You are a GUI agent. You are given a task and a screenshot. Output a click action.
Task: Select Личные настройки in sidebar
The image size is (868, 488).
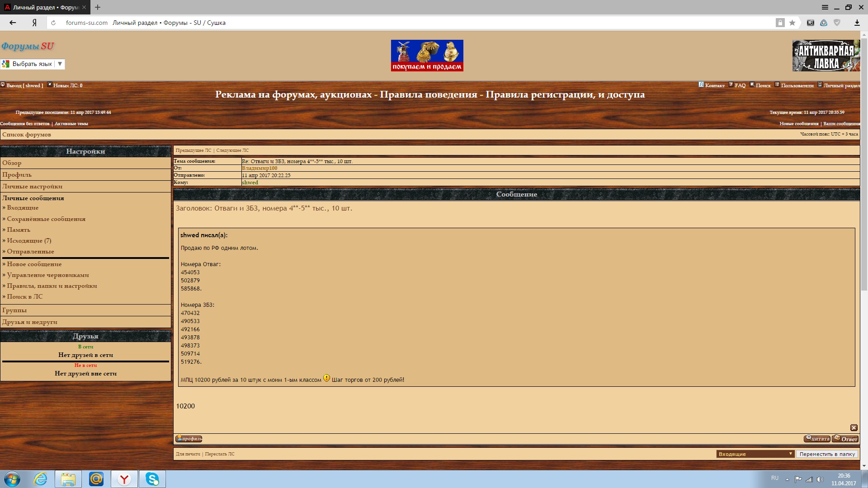pos(33,187)
